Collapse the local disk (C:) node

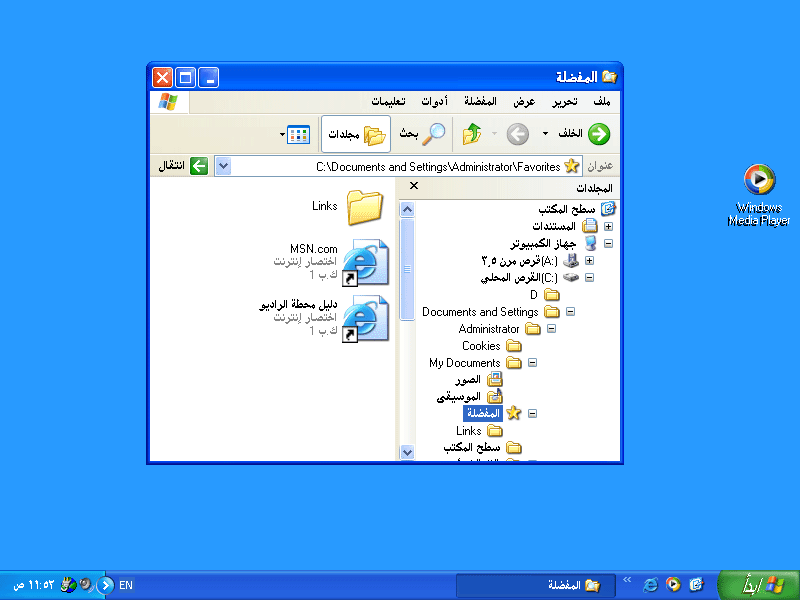tap(590, 278)
